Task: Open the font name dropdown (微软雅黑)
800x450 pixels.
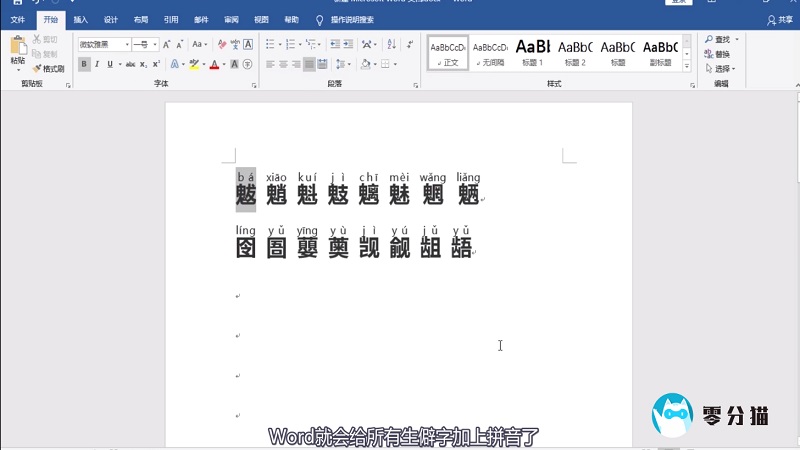Action: tap(127, 44)
